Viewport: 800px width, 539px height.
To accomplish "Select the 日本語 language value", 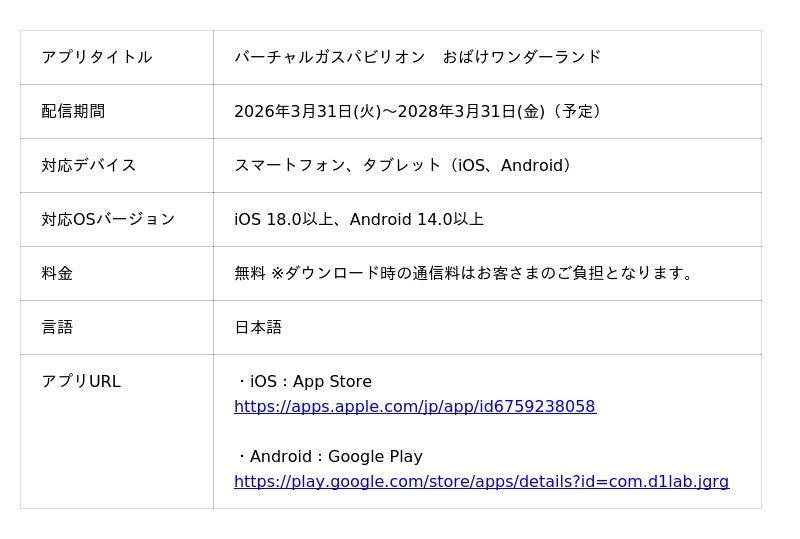I will (258, 327).
